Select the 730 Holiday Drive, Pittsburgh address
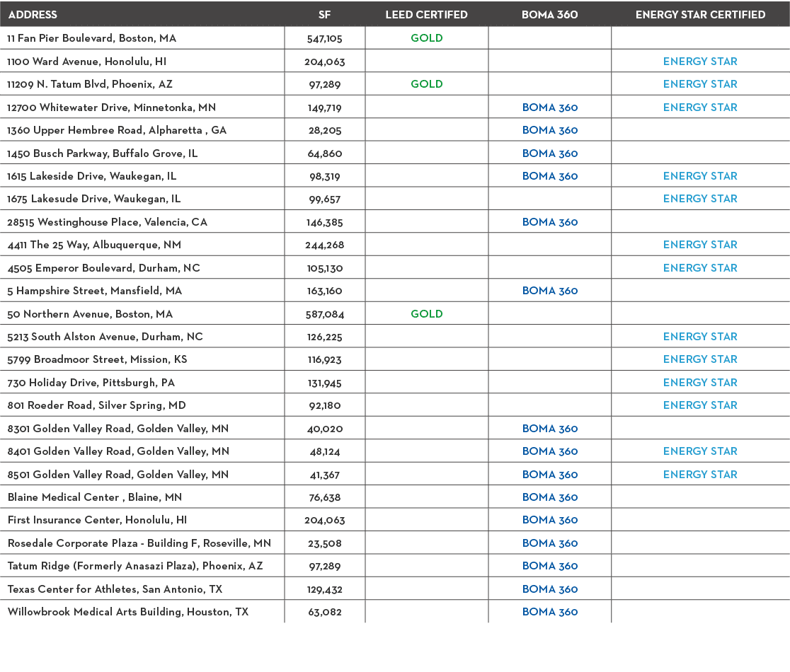 (91, 383)
